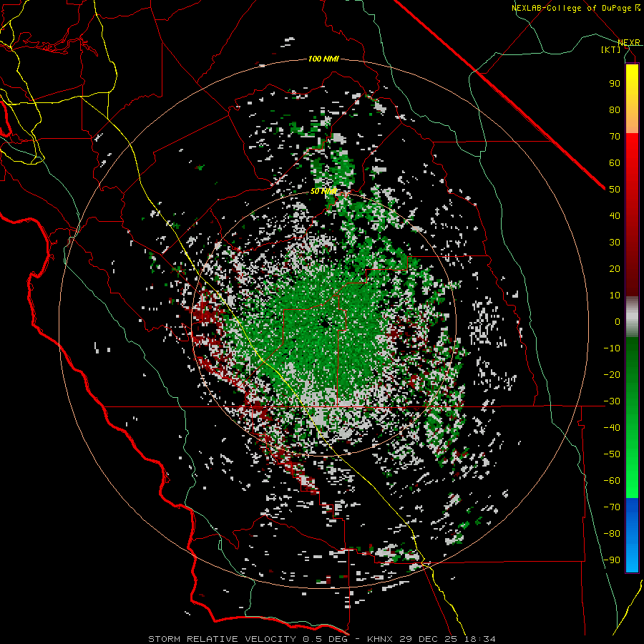Click the KHNX radar site center point
644x644 pixels.
tap(325, 323)
